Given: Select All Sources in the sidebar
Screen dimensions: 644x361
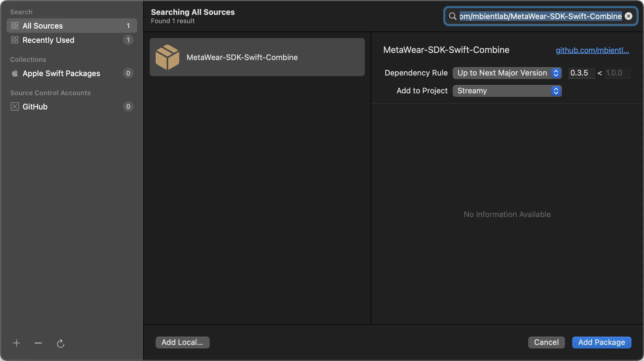Looking at the screenshot, I should pyautogui.click(x=72, y=26).
